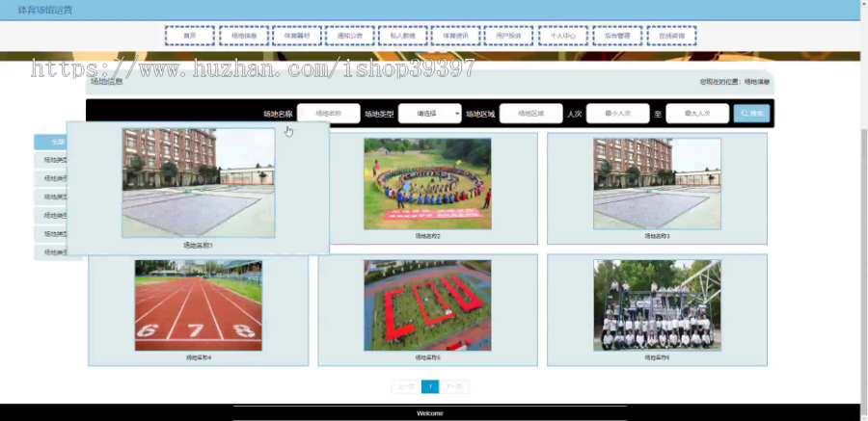Open the 场地类型 请选择 dropdown
868x421 pixels.
click(x=429, y=114)
